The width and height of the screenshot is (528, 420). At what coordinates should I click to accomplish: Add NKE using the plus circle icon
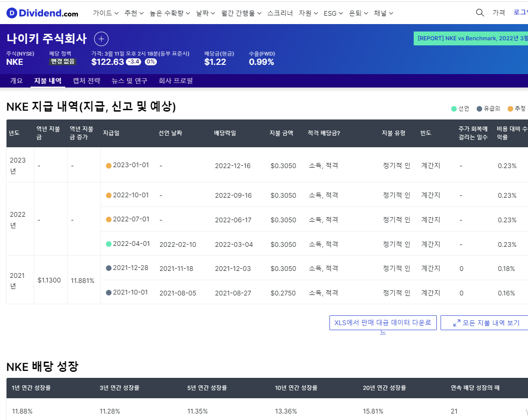(101, 39)
